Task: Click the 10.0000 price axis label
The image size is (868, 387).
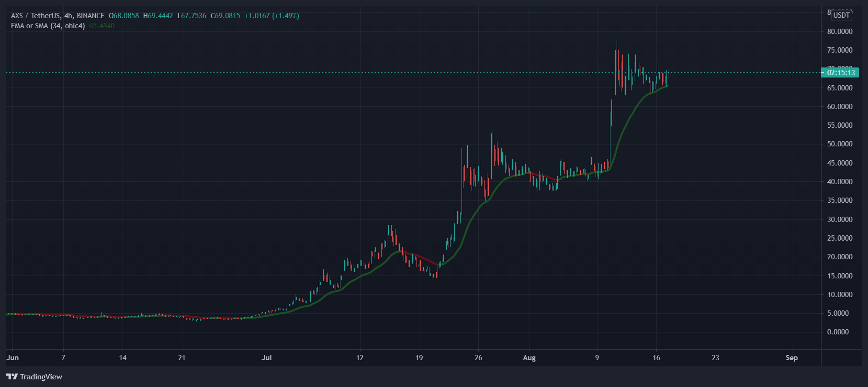Action: (x=840, y=295)
